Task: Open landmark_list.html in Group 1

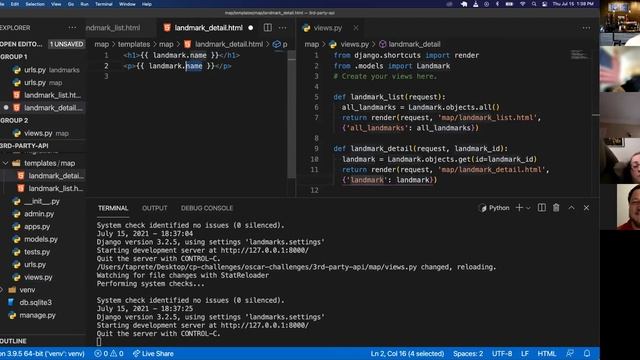Action: point(43,95)
